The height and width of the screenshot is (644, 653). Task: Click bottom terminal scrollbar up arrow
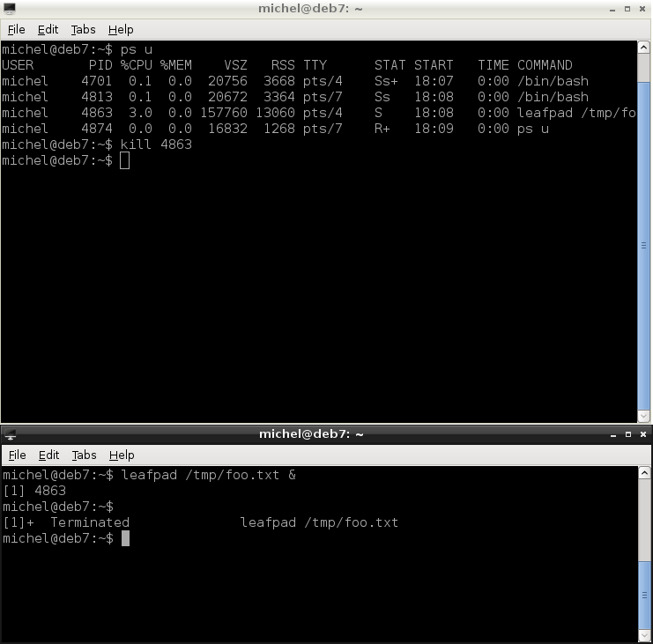click(x=644, y=473)
